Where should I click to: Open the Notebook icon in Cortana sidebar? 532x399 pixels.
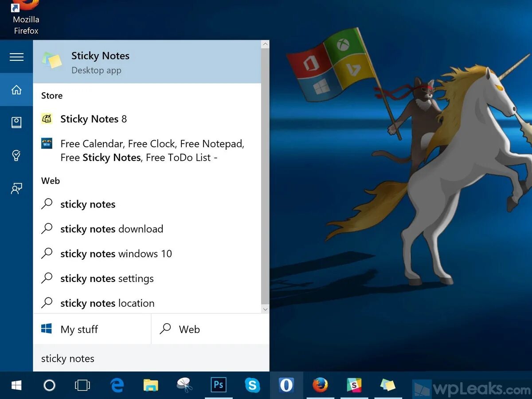coord(16,123)
